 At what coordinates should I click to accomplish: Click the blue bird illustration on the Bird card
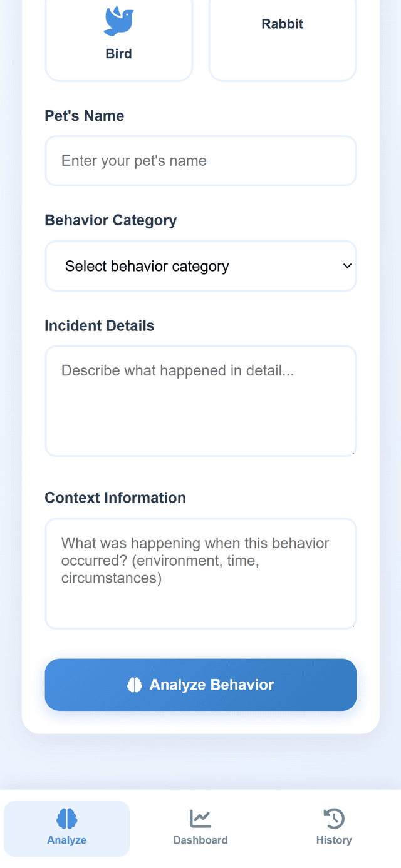(118, 21)
